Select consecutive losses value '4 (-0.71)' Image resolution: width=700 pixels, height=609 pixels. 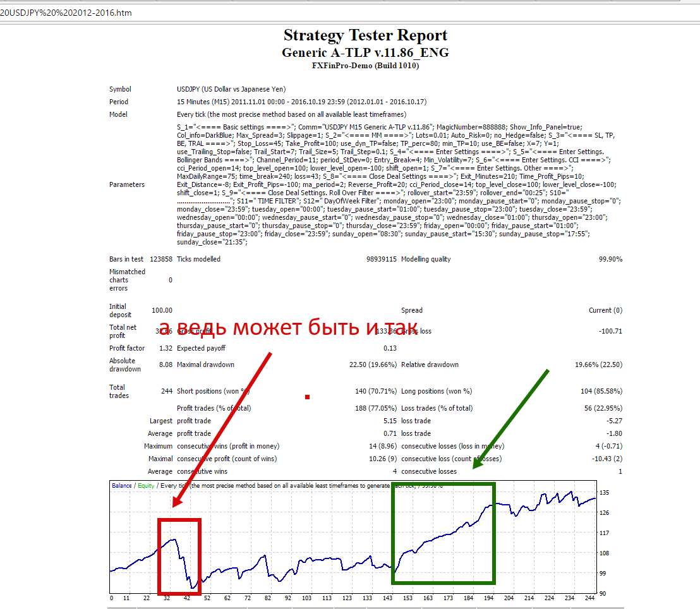[x=608, y=446]
